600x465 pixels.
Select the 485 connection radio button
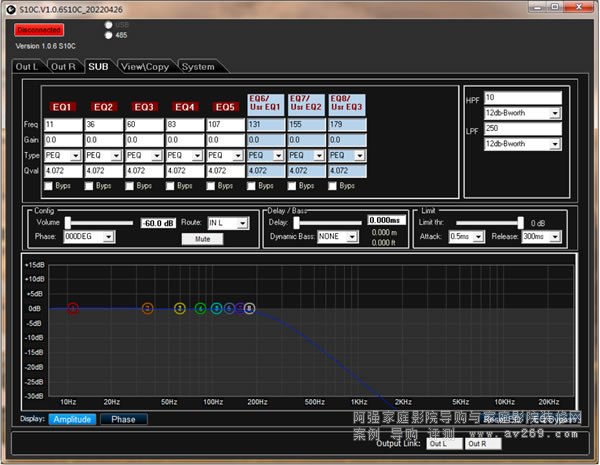point(108,35)
